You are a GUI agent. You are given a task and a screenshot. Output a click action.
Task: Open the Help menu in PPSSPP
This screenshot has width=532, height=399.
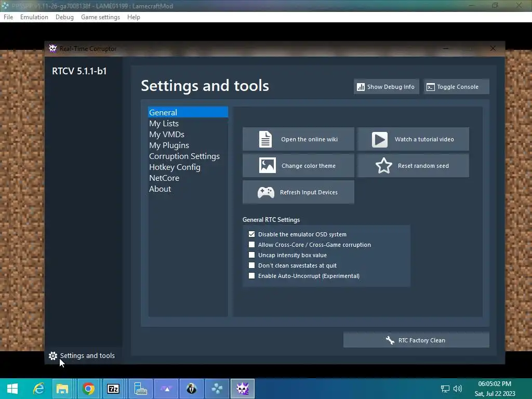pos(134,17)
